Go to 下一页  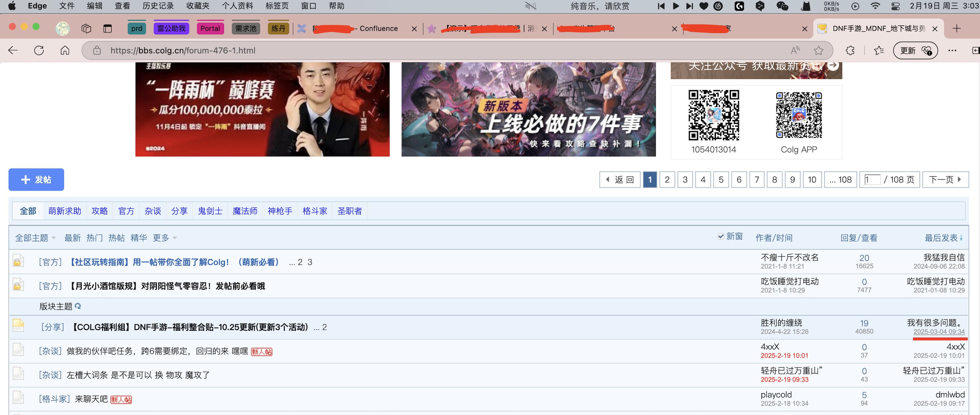tap(945, 179)
